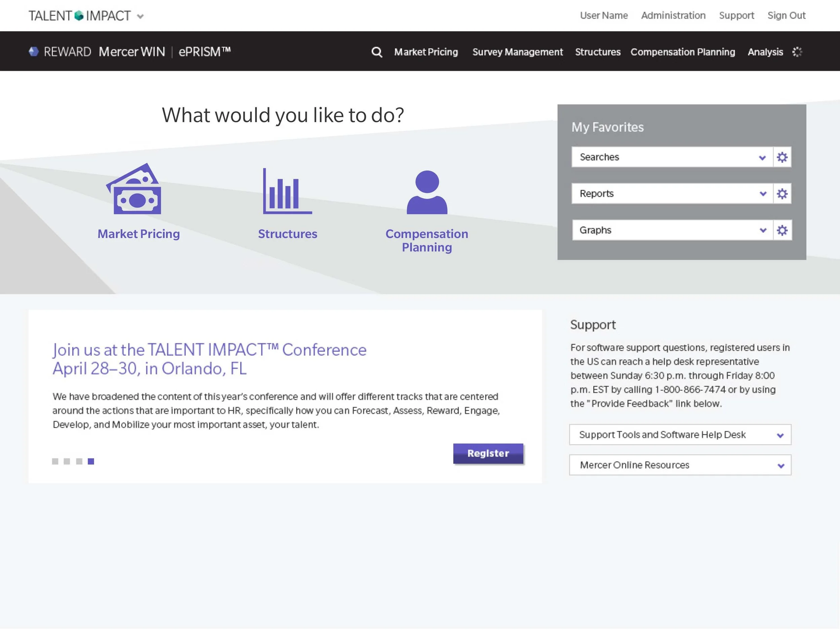Open Structures menu in navbar
Image resolution: width=840 pixels, height=630 pixels.
tap(598, 52)
